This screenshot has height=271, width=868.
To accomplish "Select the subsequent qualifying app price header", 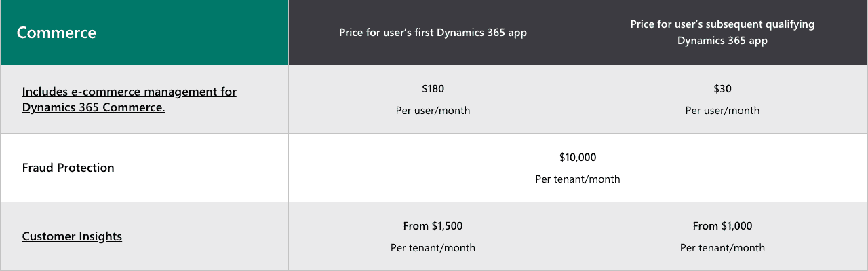I will click(x=723, y=33).
